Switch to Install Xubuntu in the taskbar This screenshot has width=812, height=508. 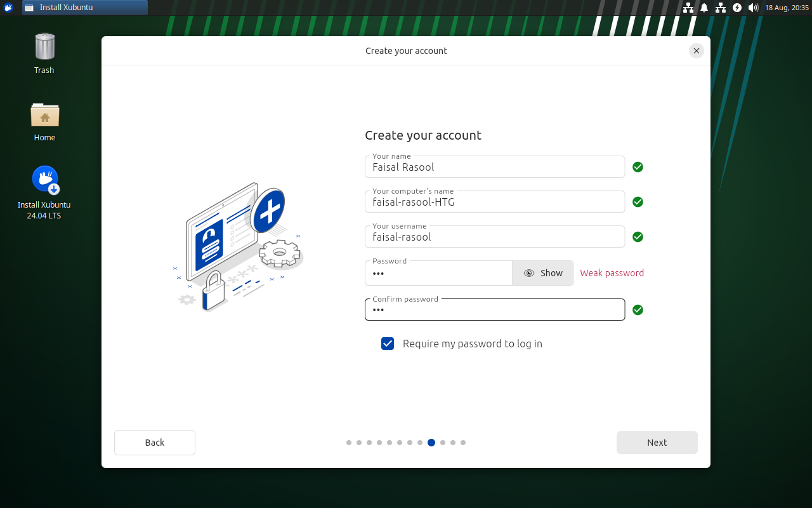(85, 8)
